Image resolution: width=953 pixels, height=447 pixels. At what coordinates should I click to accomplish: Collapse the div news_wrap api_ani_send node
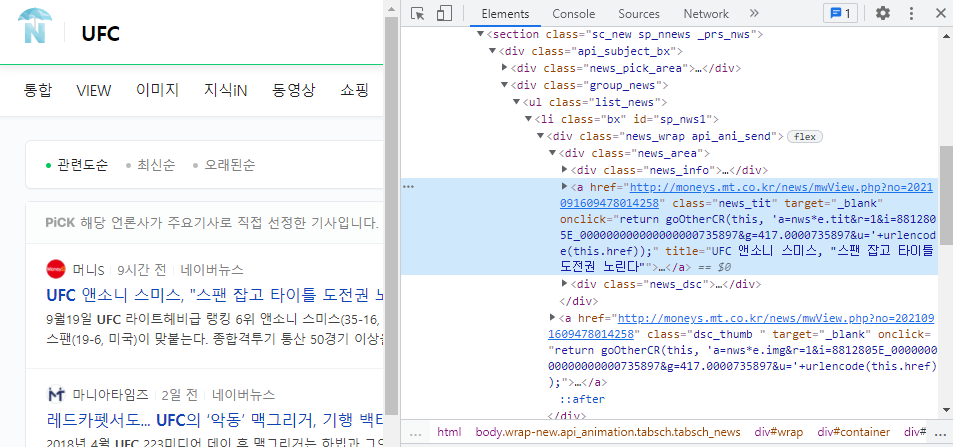(x=540, y=136)
